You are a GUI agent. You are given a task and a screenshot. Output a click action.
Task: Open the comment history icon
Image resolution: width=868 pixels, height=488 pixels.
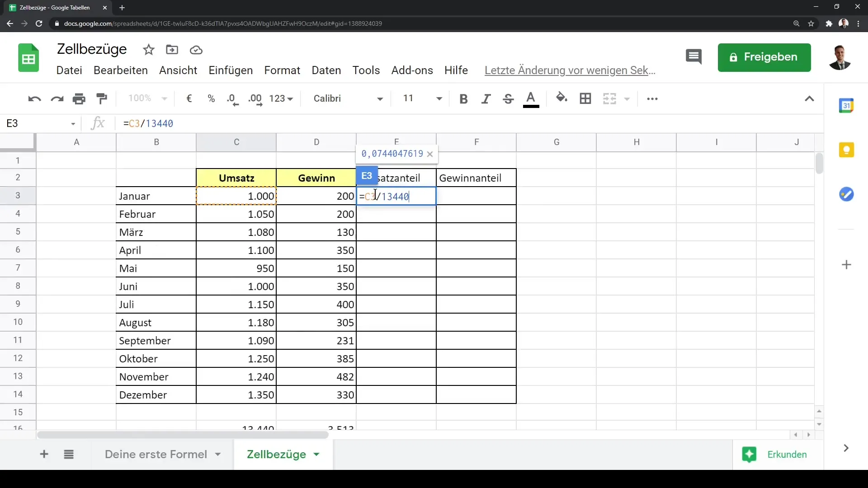click(x=693, y=57)
